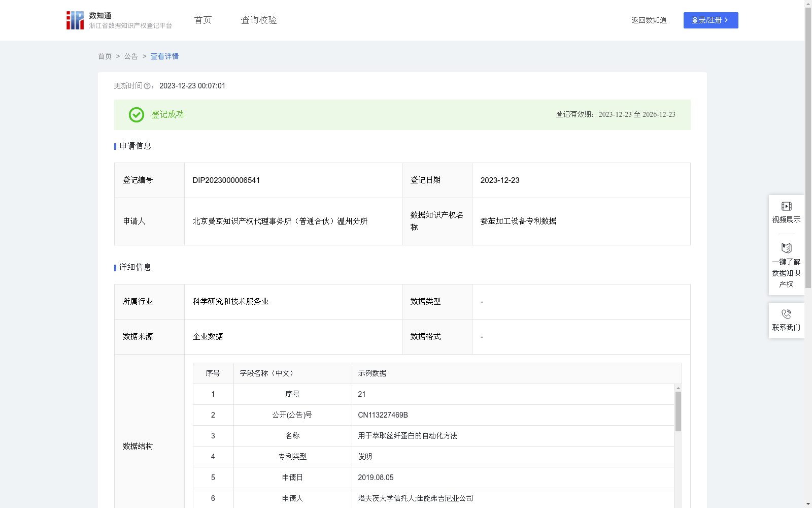Click the 专利类型 field name cell
This screenshot has width=812, height=508.
[292, 457]
